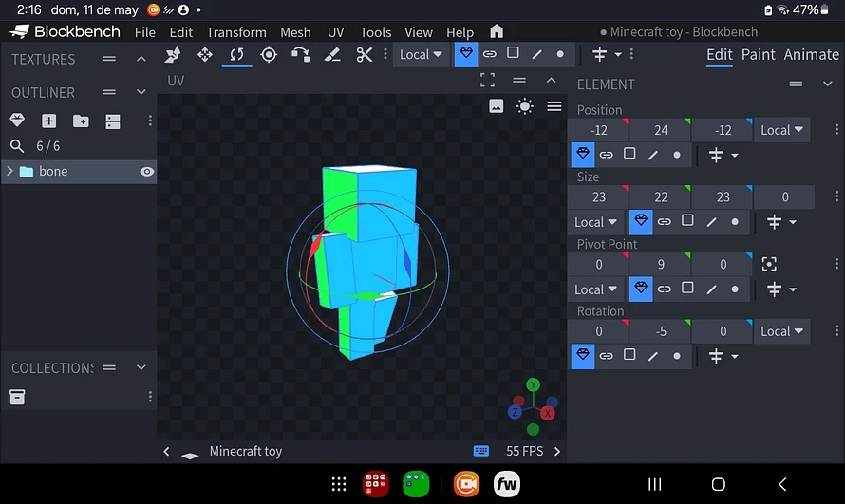The height and width of the screenshot is (504, 845).
Task: Select the Vertex Snap tool
Action: pos(300,54)
